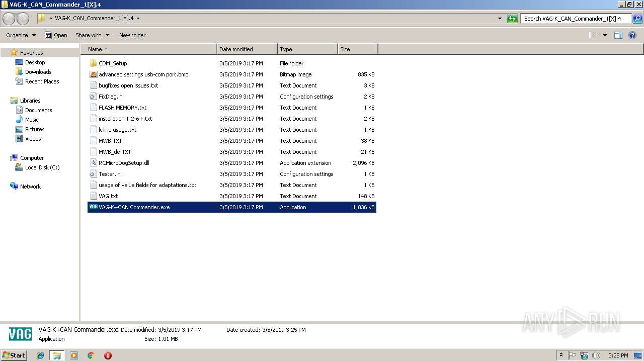
Task: Select RCMicroDogSetup.dll file icon
Action: [93, 163]
